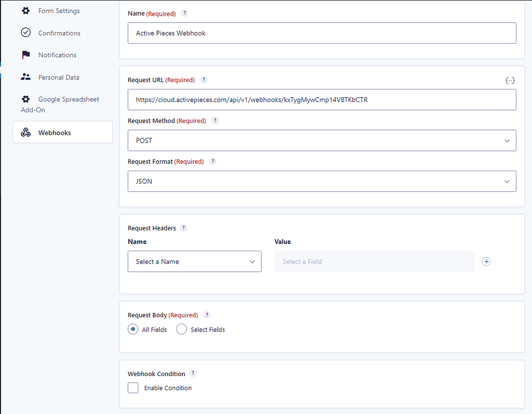Screen dimensions: 532x414
Task: Click the help icon beside Request URL
Action: pyautogui.click(x=204, y=80)
